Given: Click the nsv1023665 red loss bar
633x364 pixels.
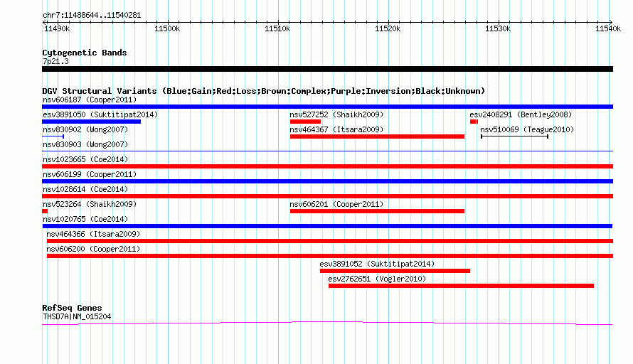Looking at the screenshot, I should tap(327, 166).
